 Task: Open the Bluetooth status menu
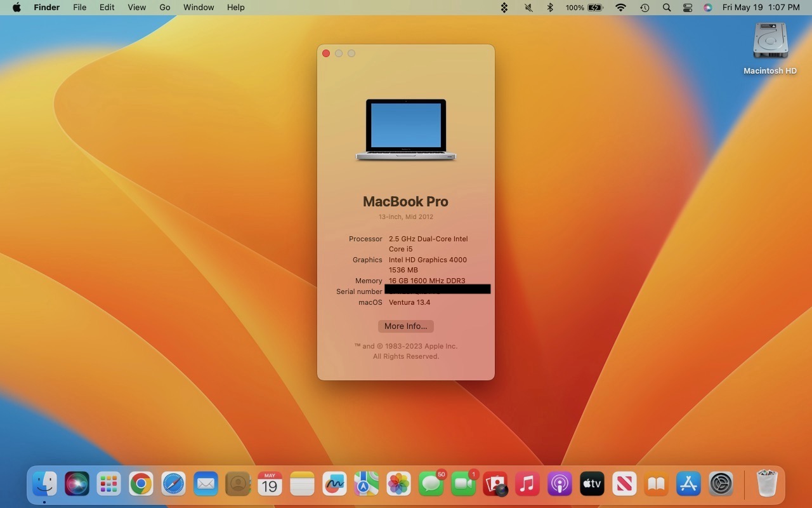[550, 8]
